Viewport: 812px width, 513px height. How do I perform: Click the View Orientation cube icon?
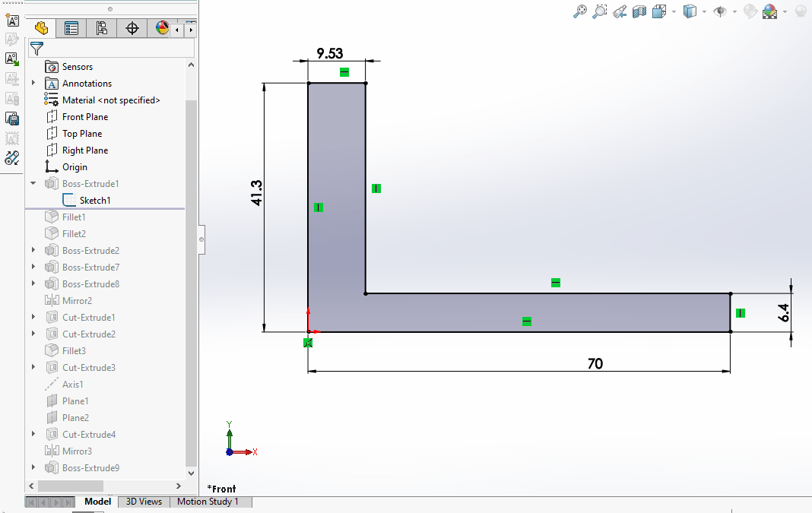[x=659, y=11]
